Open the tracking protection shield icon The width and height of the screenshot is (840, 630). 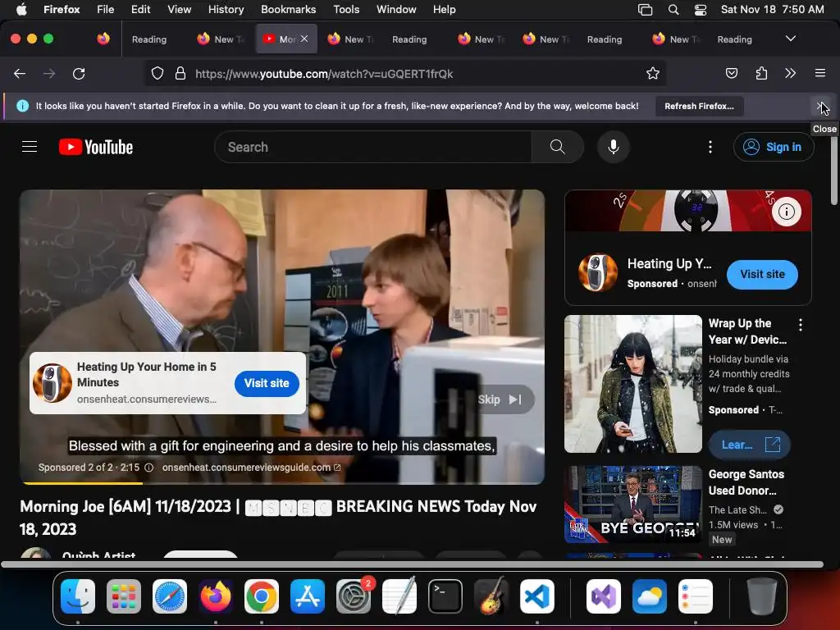pyautogui.click(x=157, y=73)
